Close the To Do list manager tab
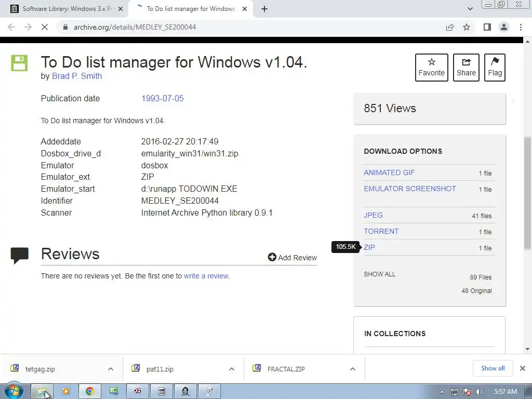 click(245, 9)
